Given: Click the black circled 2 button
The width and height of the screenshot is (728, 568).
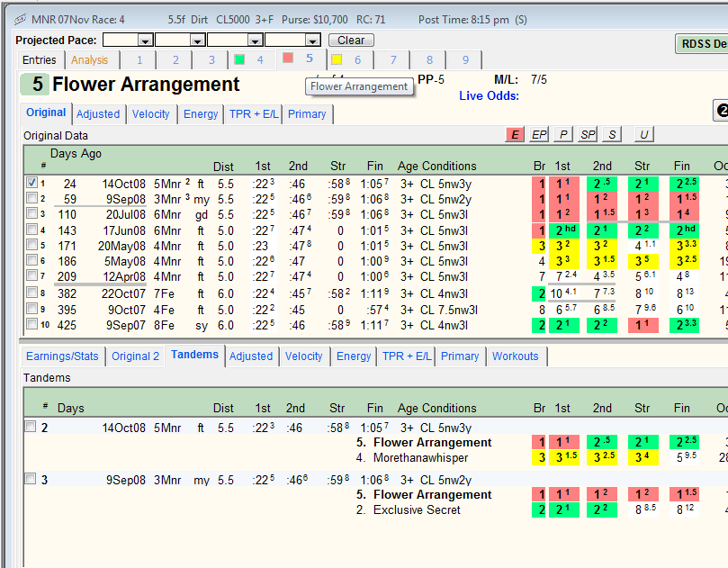Looking at the screenshot, I should tap(721, 111).
